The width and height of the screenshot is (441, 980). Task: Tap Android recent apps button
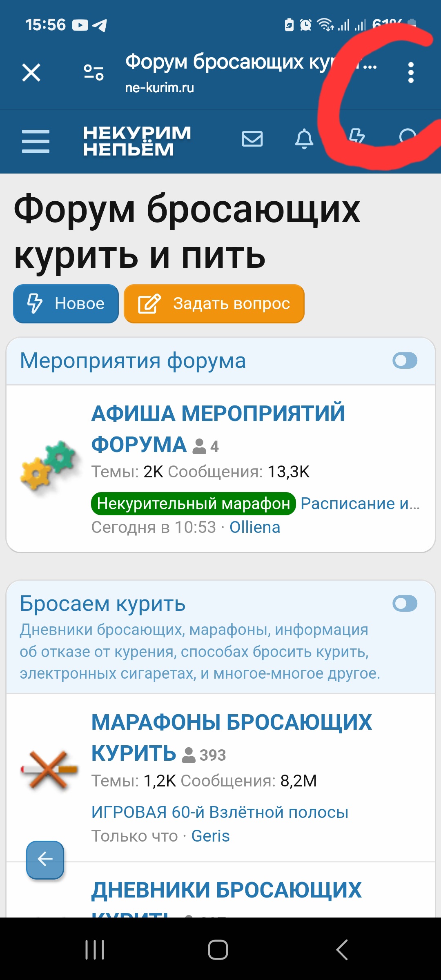pyautogui.click(x=95, y=950)
